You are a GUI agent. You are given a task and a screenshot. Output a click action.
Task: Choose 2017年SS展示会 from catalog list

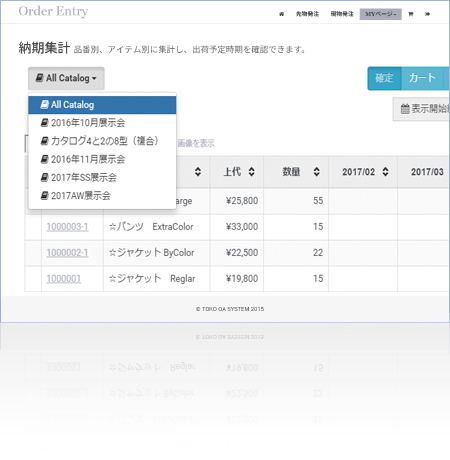click(x=102, y=177)
